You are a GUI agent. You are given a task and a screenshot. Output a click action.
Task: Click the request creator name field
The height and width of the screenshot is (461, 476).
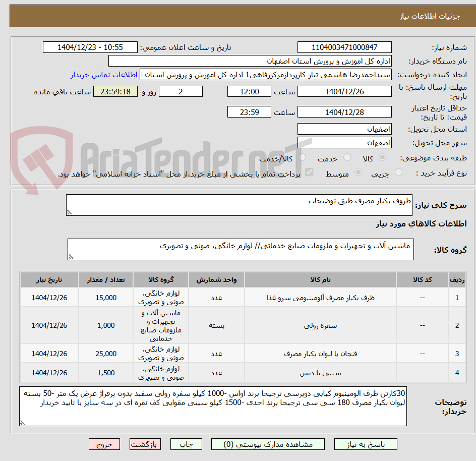pyautogui.click(x=266, y=75)
